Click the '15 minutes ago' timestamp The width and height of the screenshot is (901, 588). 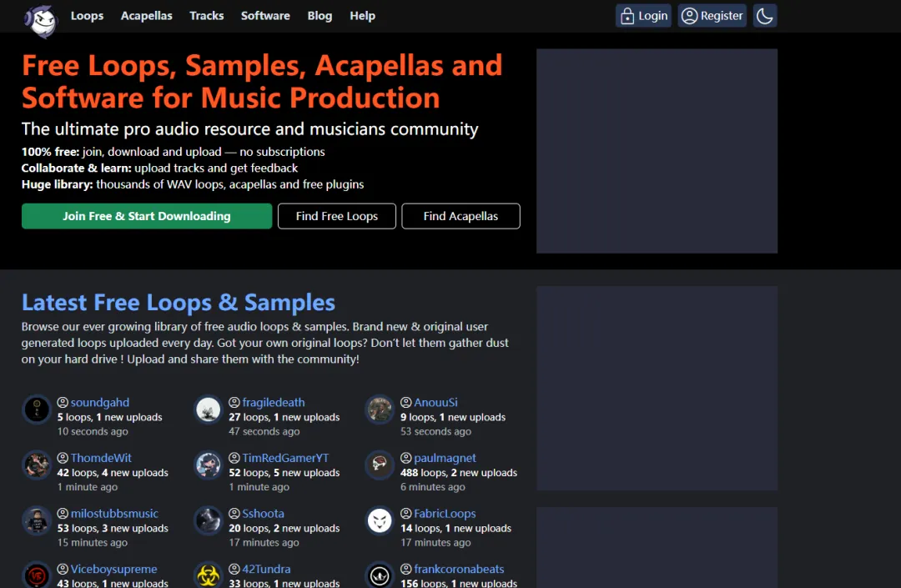pyautogui.click(x=93, y=542)
